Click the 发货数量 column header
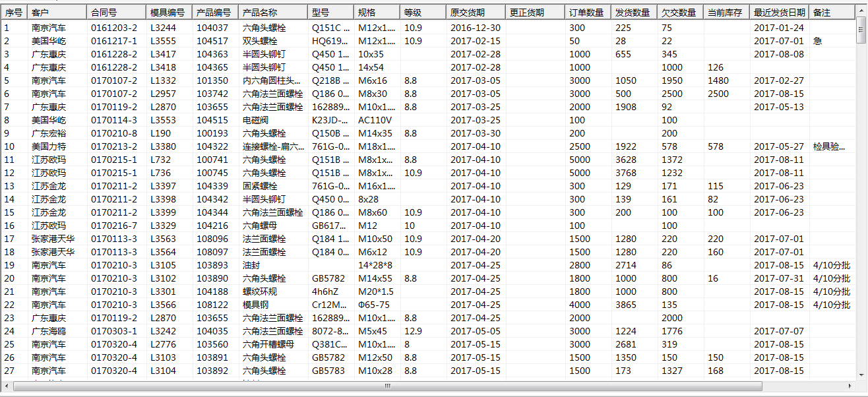The width and height of the screenshot is (868, 397). (x=635, y=13)
